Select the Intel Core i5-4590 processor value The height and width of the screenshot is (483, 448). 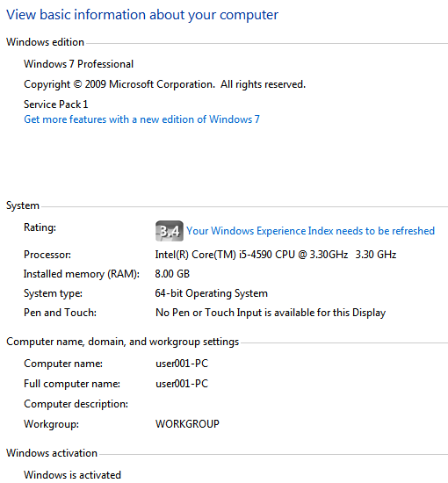click(x=276, y=255)
